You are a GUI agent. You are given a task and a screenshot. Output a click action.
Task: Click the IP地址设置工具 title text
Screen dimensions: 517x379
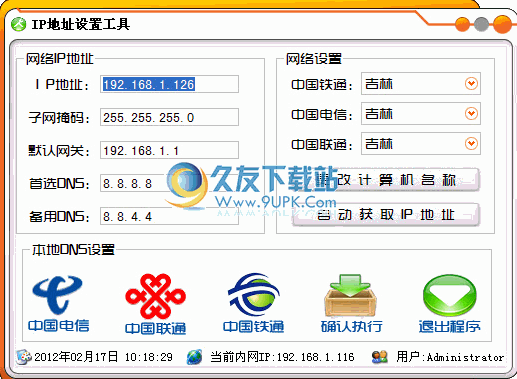tap(81, 24)
